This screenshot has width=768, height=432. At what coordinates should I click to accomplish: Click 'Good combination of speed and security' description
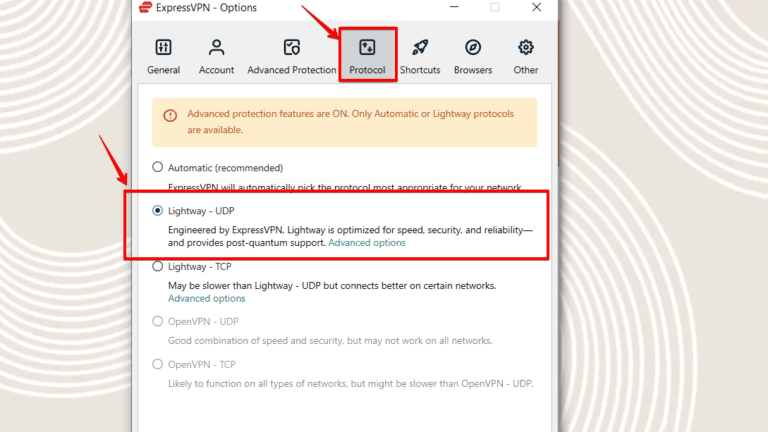click(x=330, y=340)
